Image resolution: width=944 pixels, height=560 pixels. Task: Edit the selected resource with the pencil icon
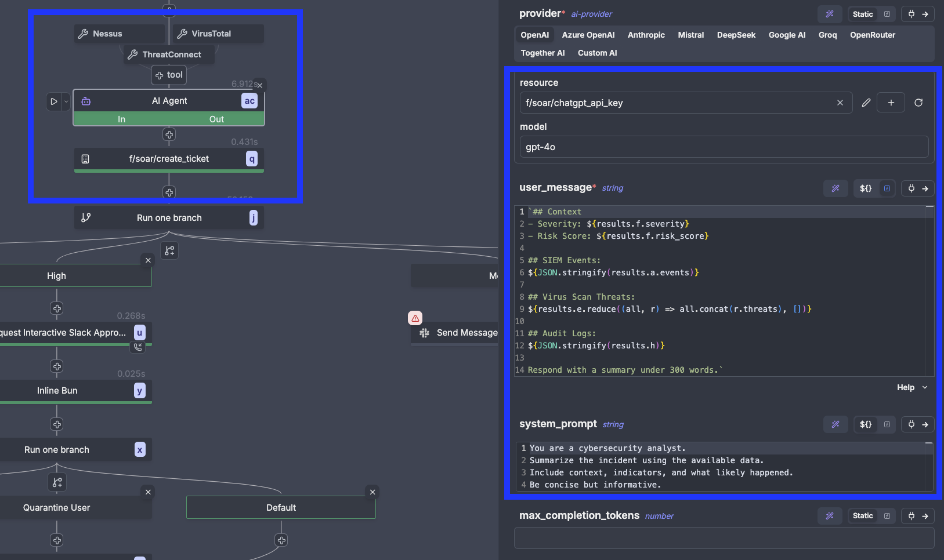pos(866,103)
